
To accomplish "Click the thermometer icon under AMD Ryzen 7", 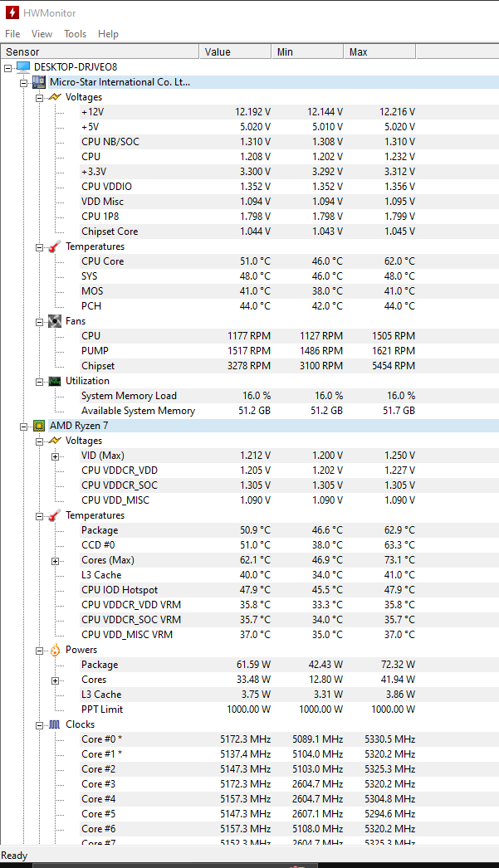I will [55, 515].
